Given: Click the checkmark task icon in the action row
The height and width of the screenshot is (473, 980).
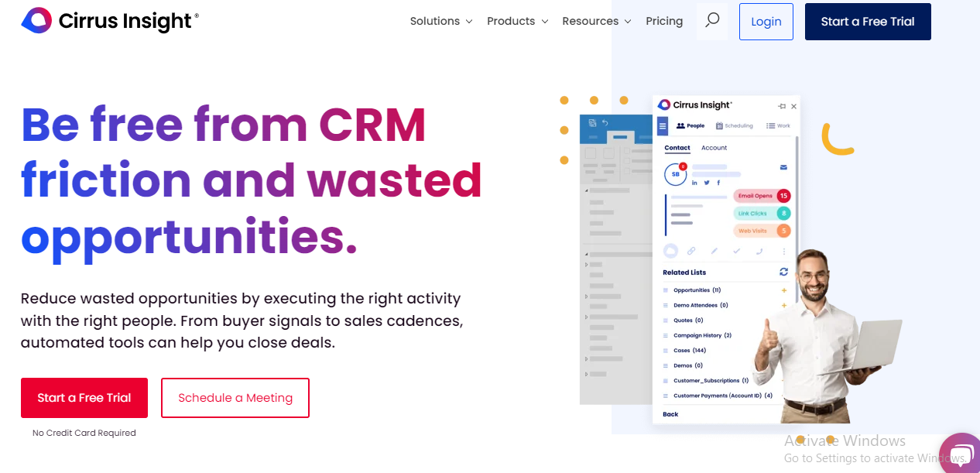Looking at the screenshot, I should coord(737,251).
